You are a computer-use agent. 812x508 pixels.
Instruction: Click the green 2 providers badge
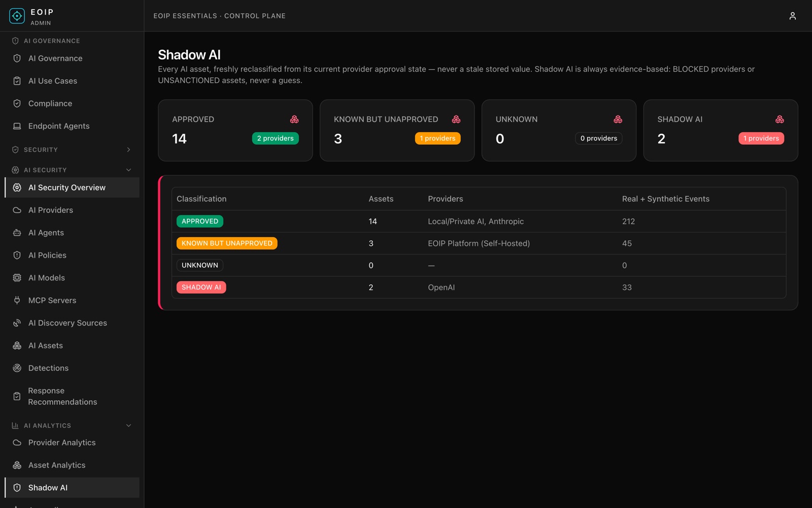275,138
